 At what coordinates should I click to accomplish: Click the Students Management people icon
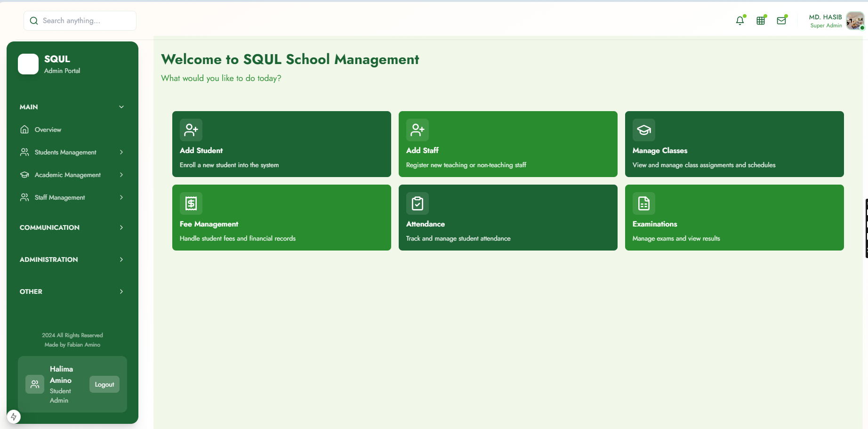(x=24, y=152)
